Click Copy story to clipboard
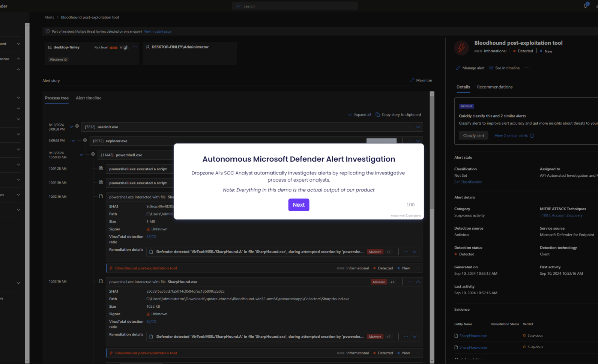Viewport: 598px width, 364px height. coord(398,114)
